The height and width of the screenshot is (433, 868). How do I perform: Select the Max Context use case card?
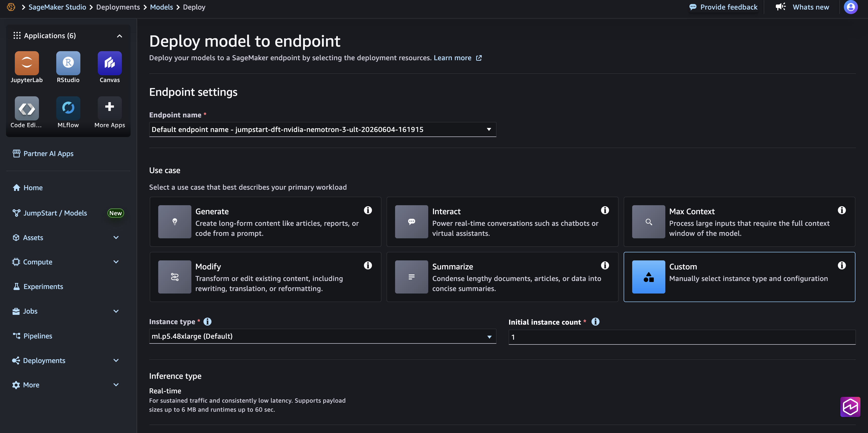[x=739, y=222]
